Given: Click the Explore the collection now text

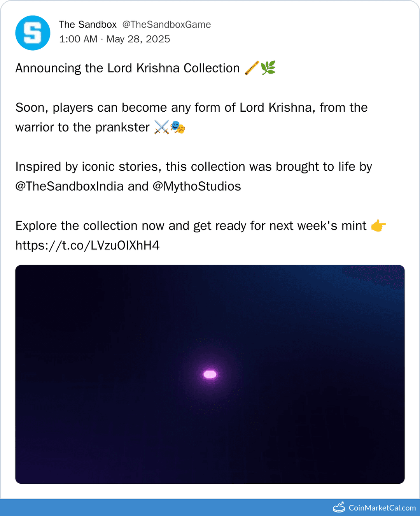Looking at the screenshot, I should pos(191,226).
